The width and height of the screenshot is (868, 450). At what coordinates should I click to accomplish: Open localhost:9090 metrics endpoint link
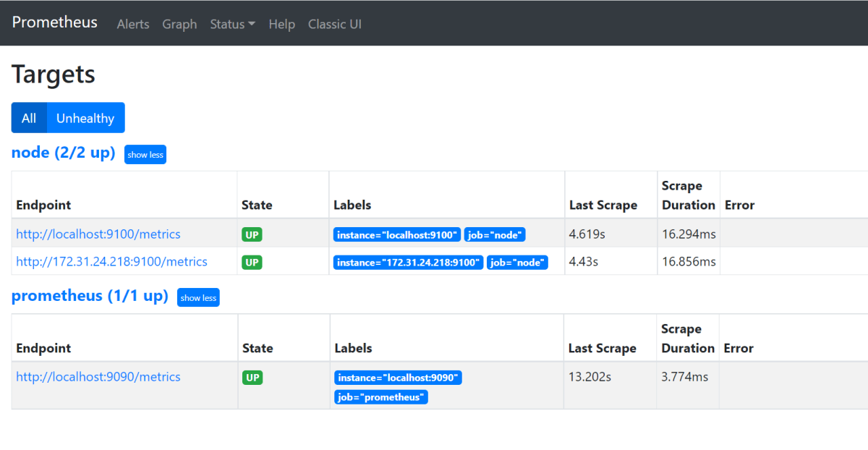[98, 377]
